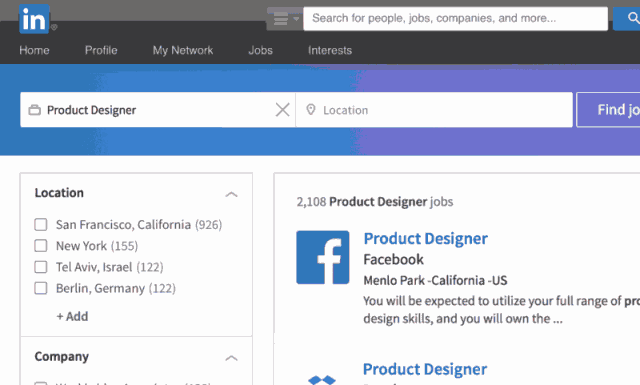Go to My Network tab
640x385 pixels.
click(x=183, y=50)
